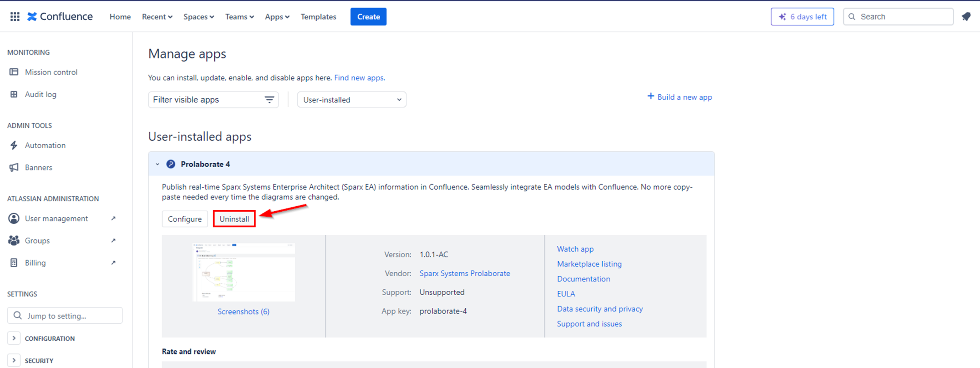
Task: Open notifications megaphone icon in header
Action: coord(966,17)
